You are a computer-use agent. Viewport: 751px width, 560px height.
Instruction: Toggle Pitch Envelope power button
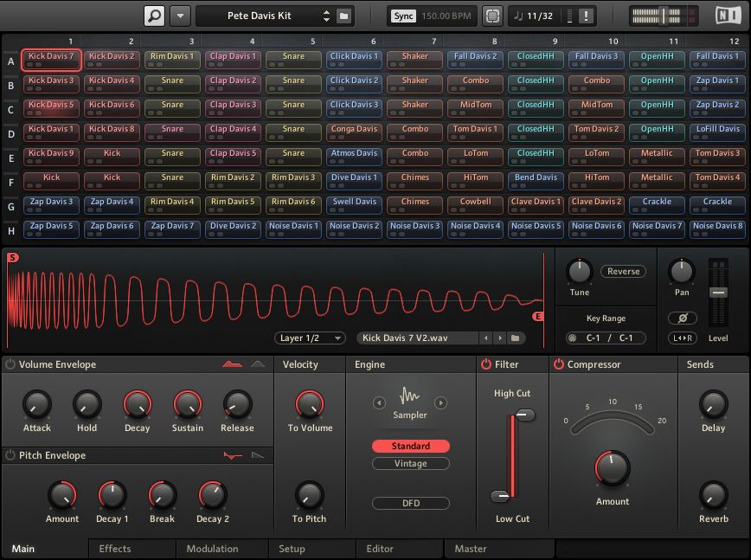(x=10, y=455)
